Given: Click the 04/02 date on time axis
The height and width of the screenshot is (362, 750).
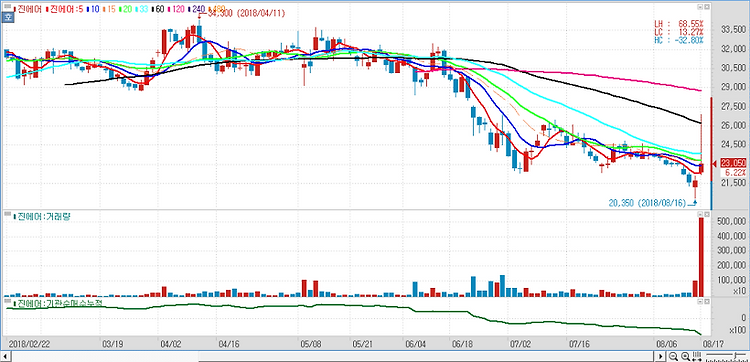Looking at the screenshot, I should (x=172, y=344).
